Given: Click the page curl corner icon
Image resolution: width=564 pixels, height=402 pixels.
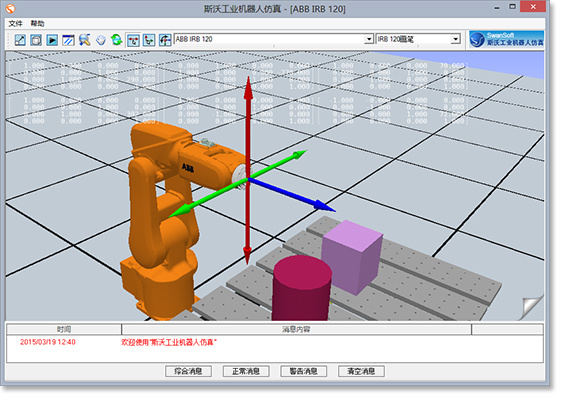Looking at the screenshot, I should click(532, 308).
